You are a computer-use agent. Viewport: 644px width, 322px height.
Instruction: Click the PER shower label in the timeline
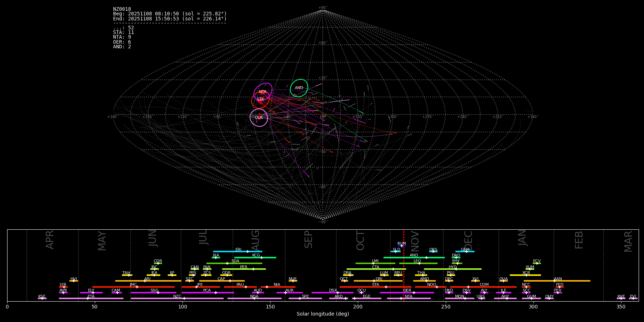tap(244, 267)
